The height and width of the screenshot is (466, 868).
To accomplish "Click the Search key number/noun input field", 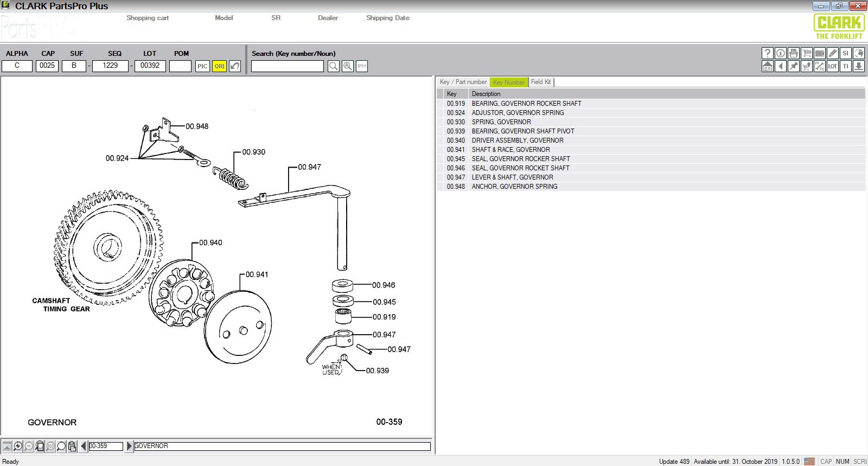I will [287, 66].
